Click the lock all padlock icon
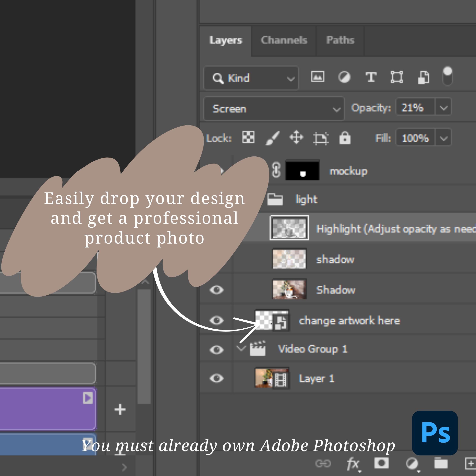Viewport: 476px width, 476px height. [x=345, y=138]
